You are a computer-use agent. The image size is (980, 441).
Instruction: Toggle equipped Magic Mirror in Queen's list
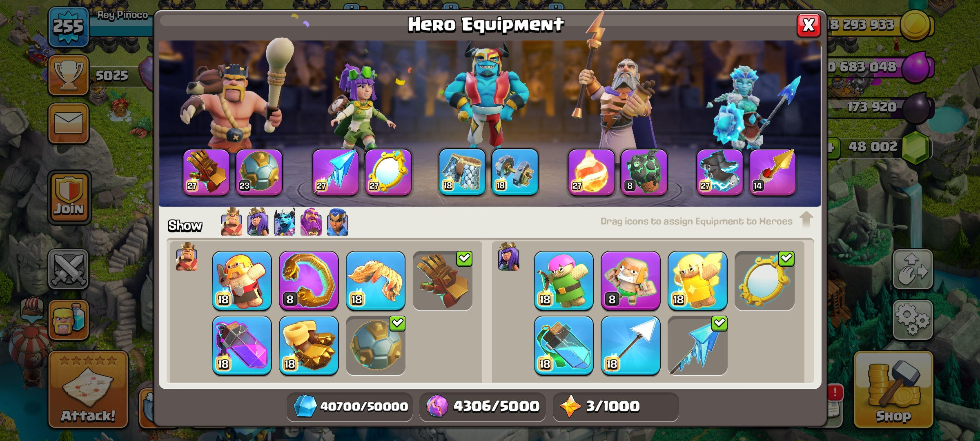tap(764, 281)
